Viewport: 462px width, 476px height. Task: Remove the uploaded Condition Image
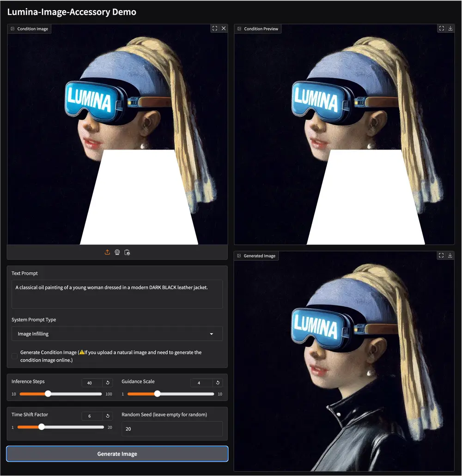tap(224, 29)
